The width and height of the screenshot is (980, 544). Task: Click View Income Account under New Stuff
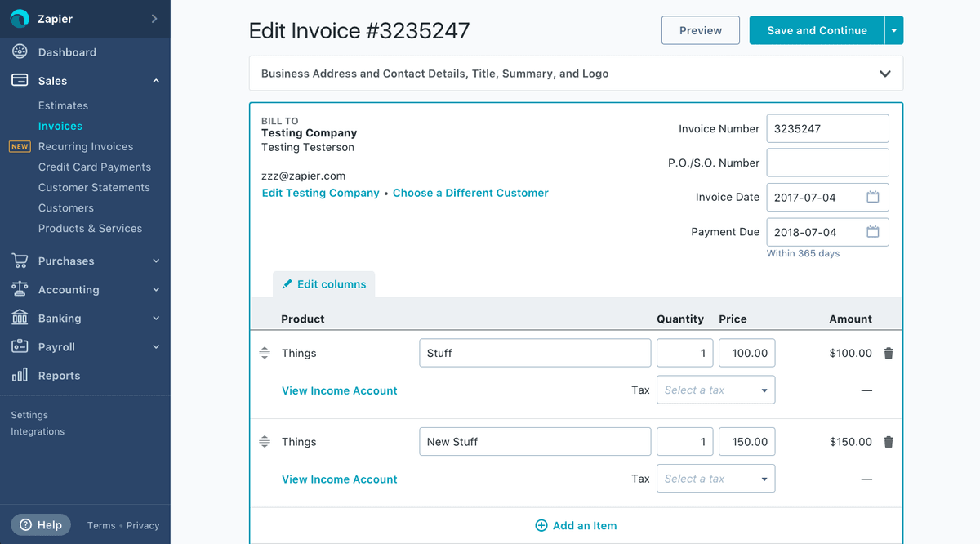[x=340, y=479]
